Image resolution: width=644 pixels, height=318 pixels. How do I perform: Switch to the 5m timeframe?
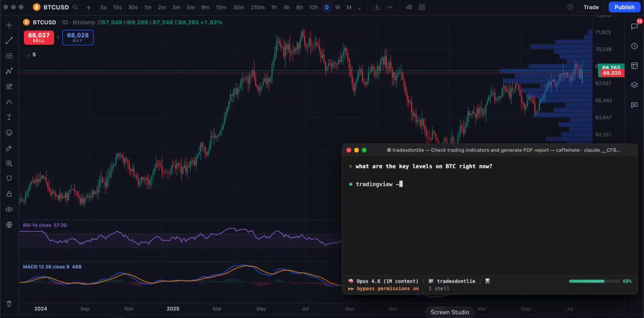click(191, 8)
